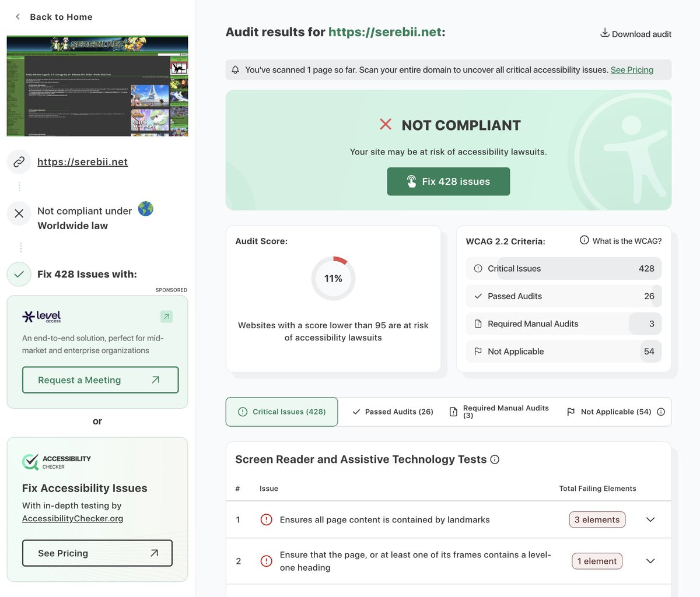Click the serebii.net link in audit heading
Image resolution: width=700 pixels, height=597 pixels.
tap(385, 32)
